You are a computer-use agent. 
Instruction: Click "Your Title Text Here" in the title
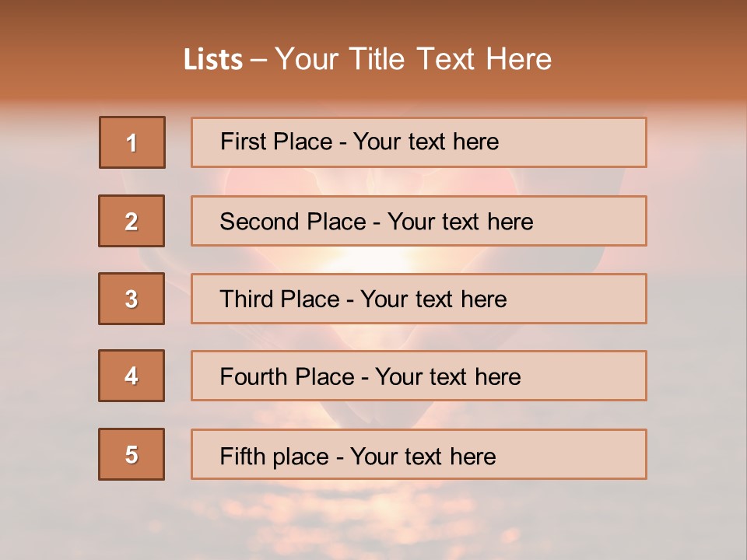pos(413,60)
